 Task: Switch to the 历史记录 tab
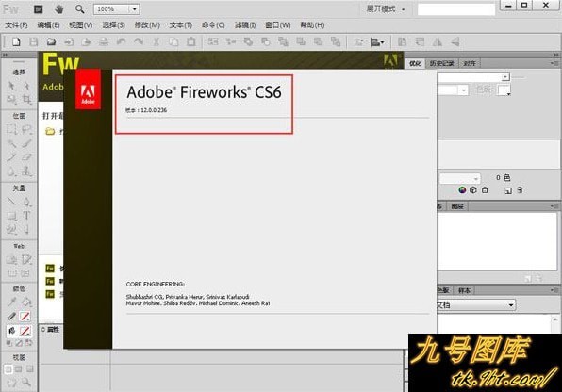(x=441, y=63)
